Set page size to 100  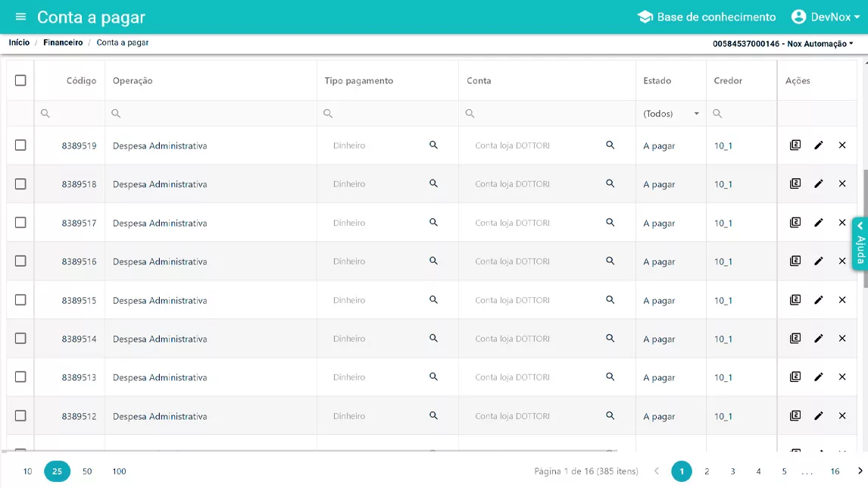tap(119, 471)
